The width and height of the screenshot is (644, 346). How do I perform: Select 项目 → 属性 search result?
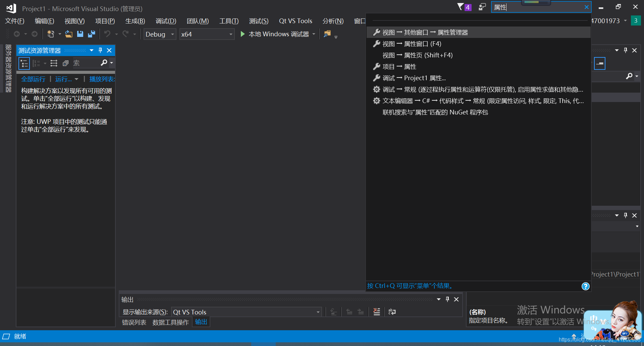pos(479,67)
